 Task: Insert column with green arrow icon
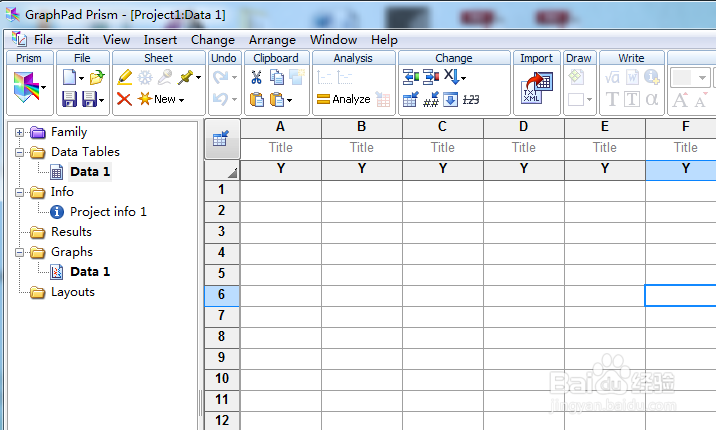[411, 77]
